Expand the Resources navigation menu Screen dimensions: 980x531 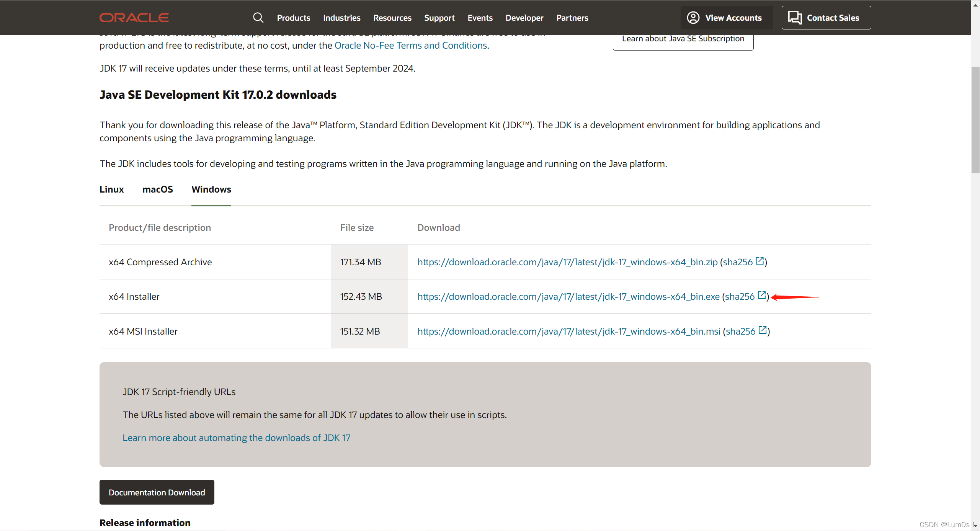tap(392, 18)
